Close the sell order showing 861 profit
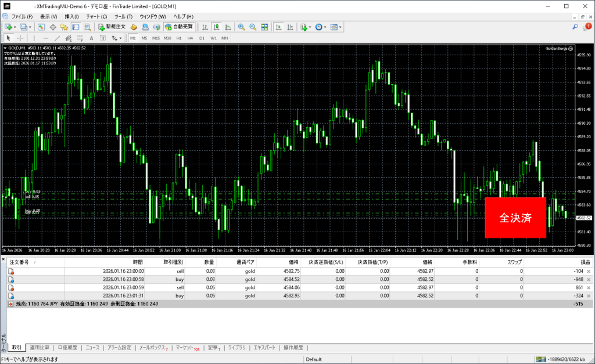Viewport: 595px width, 364px height. [x=589, y=287]
